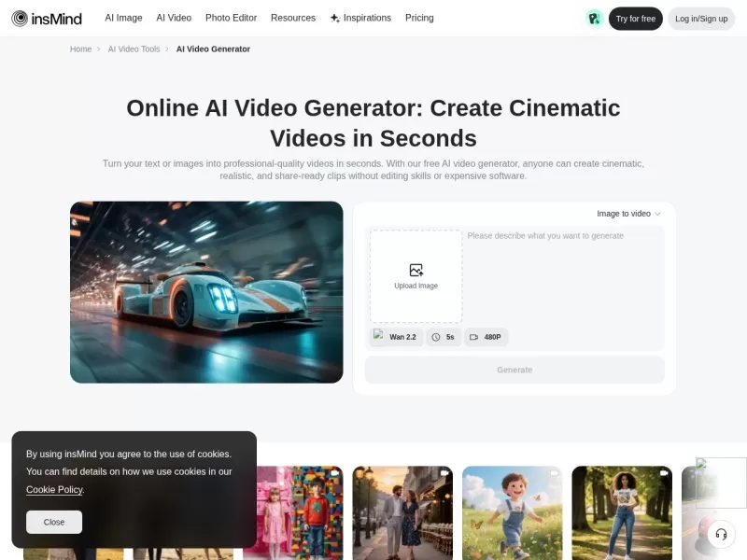
Task: Close the cookie notice
Action: [x=53, y=522]
